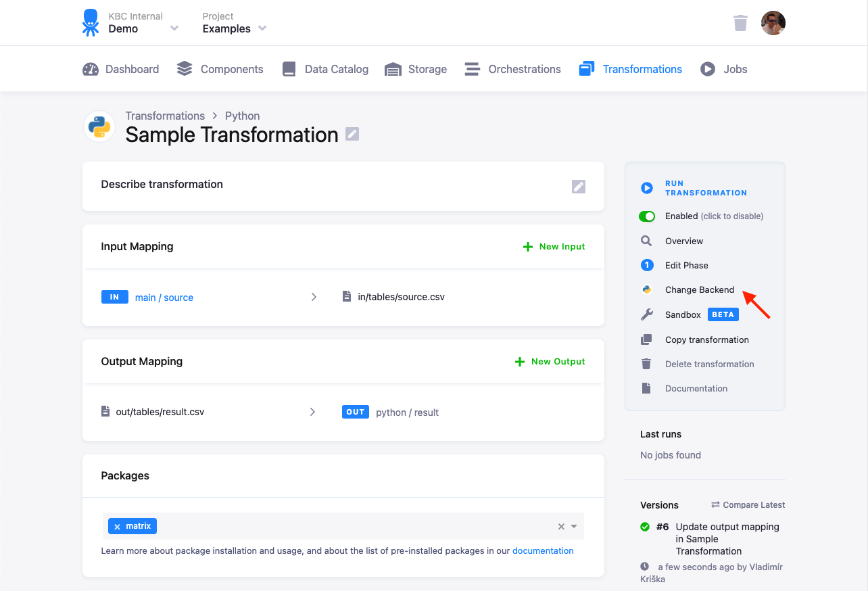Select the Transformations tab
The width and height of the screenshot is (868, 591).
[x=630, y=69]
